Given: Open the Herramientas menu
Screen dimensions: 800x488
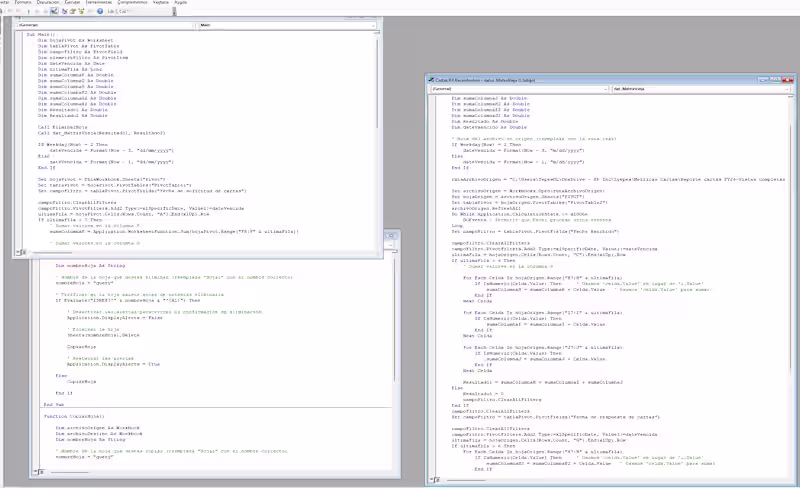Looking at the screenshot, I should 97,3.
